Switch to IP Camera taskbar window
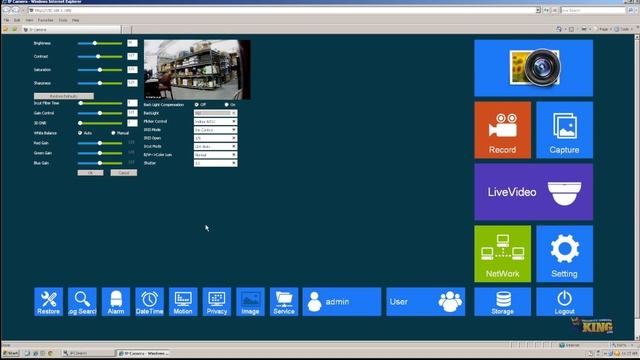This screenshot has height=360, width=640. tap(143, 353)
